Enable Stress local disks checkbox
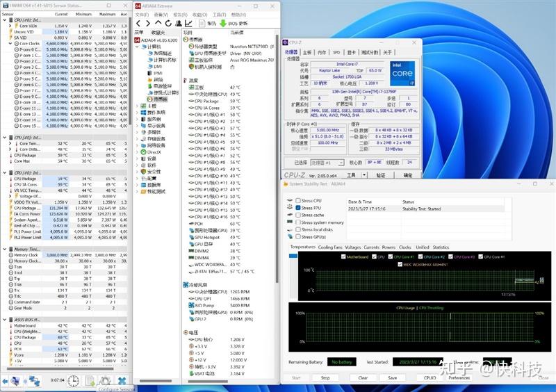 click(x=298, y=229)
